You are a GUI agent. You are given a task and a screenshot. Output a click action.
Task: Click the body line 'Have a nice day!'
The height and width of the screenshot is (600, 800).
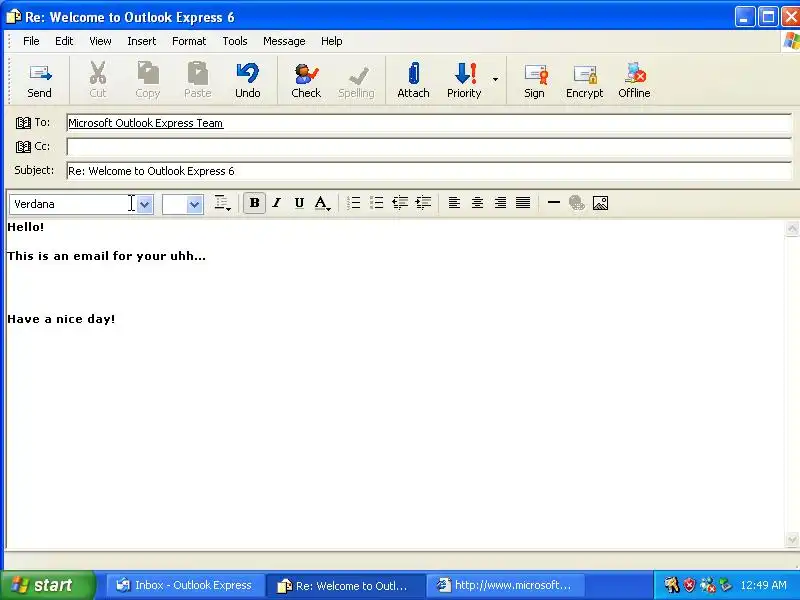pos(61,319)
